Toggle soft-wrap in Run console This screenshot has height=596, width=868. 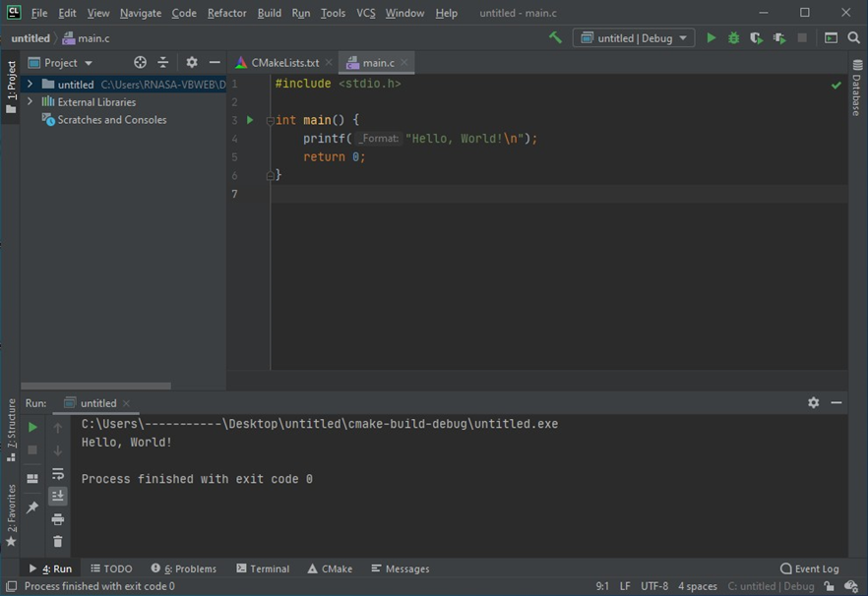57,474
